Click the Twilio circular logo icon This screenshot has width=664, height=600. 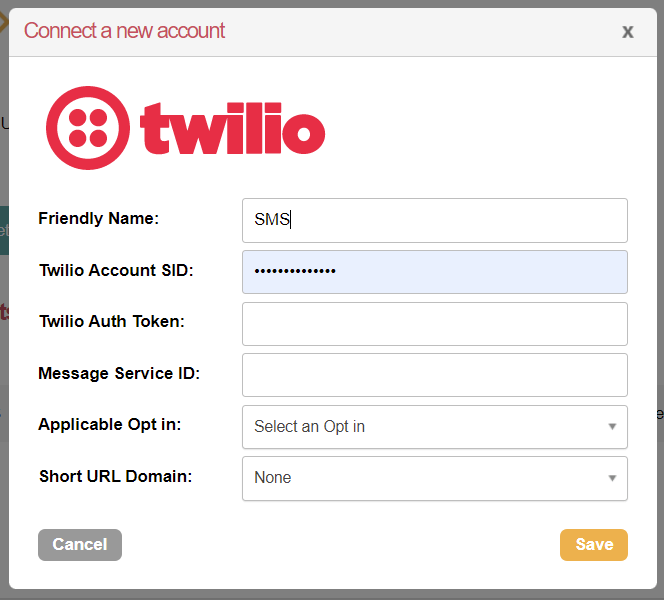tap(86, 127)
